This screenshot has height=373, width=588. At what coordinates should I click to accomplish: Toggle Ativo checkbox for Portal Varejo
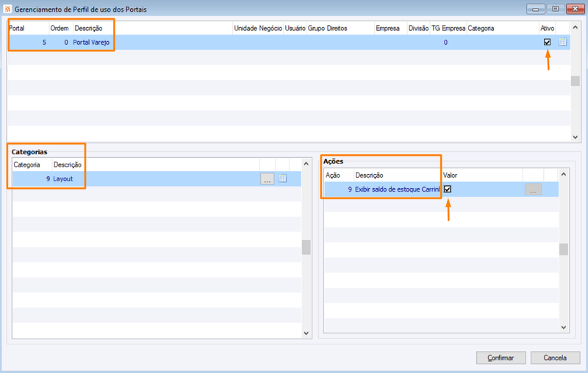[547, 42]
